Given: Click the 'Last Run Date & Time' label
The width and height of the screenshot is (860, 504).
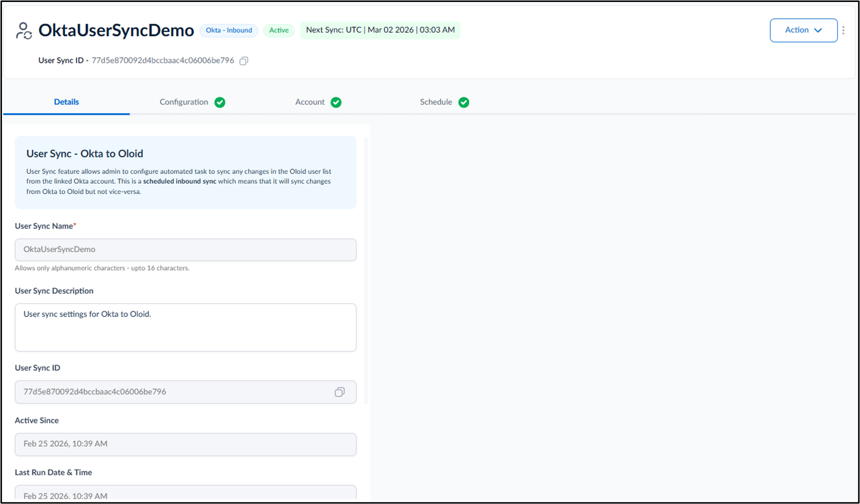Looking at the screenshot, I should pyautogui.click(x=53, y=472).
